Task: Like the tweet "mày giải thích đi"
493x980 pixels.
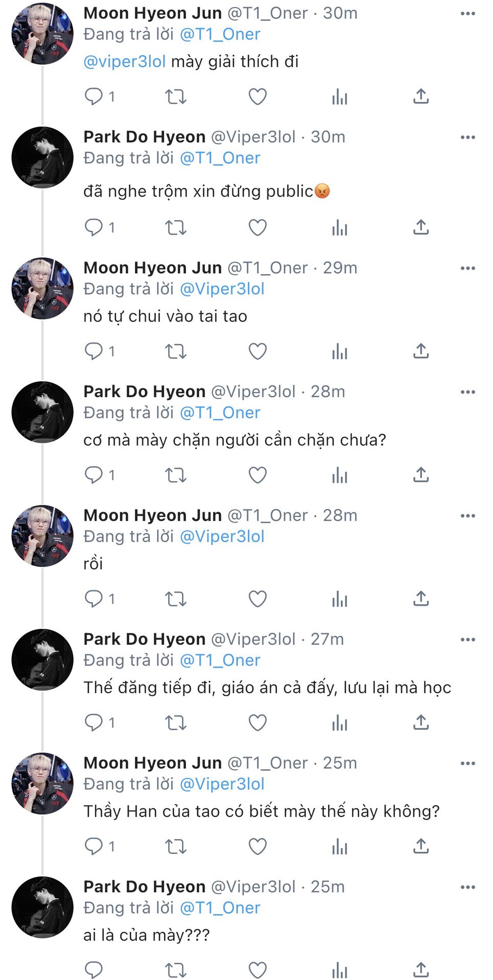Action: tap(257, 96)
